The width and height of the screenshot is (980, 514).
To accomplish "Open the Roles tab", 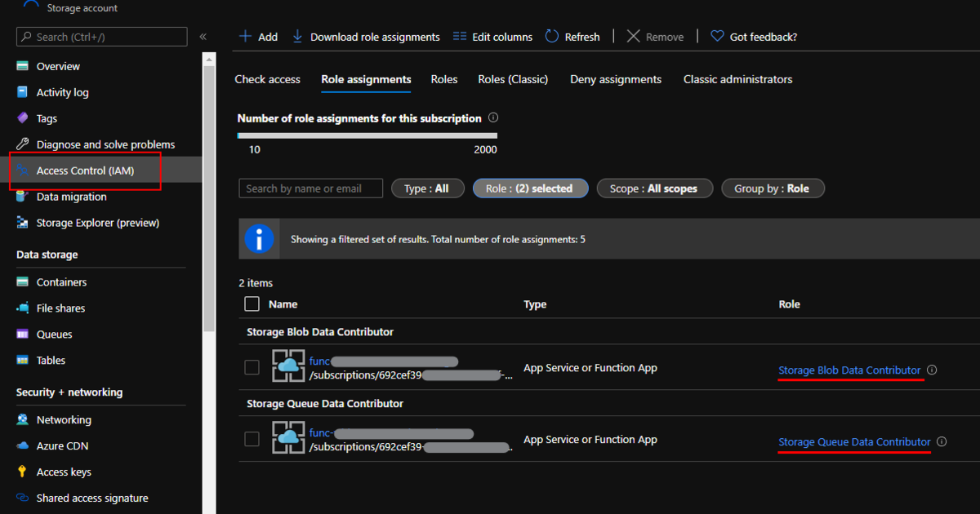I will [444, 79].
